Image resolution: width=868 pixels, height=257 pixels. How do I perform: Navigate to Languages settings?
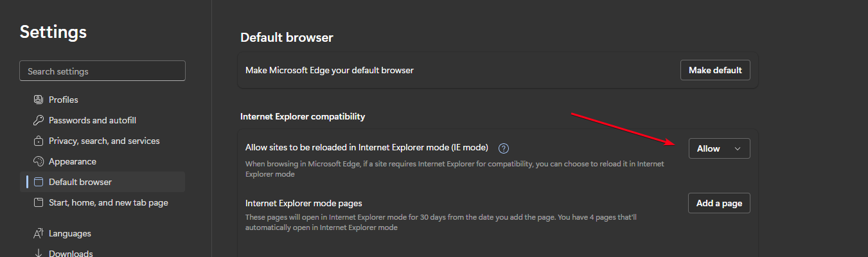point(70,233)
